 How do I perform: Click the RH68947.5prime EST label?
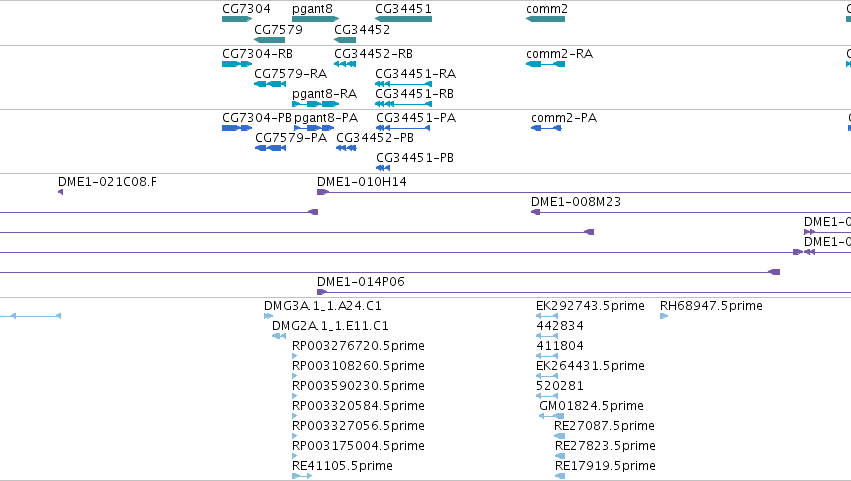pos(712,306)
